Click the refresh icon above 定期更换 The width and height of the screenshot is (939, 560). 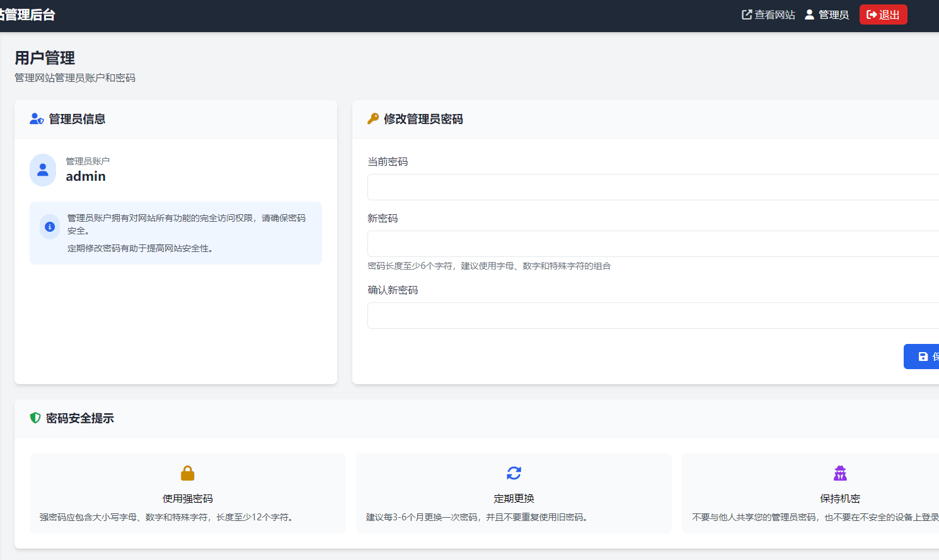click(x=514, y=473)
